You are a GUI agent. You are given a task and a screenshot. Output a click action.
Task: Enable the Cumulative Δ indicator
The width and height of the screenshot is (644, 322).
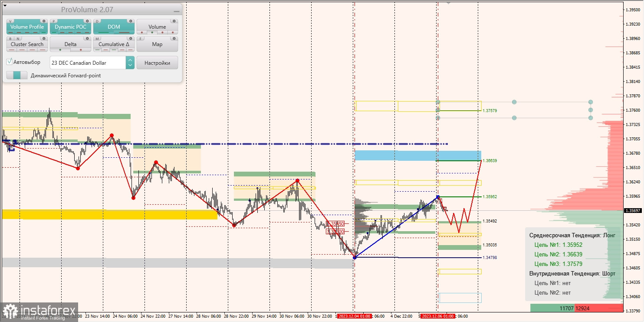click(x=114, y=44)
